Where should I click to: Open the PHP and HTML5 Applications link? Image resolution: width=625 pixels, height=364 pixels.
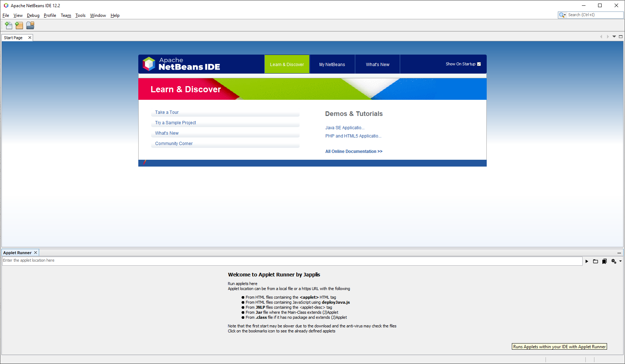pos(353,136)
